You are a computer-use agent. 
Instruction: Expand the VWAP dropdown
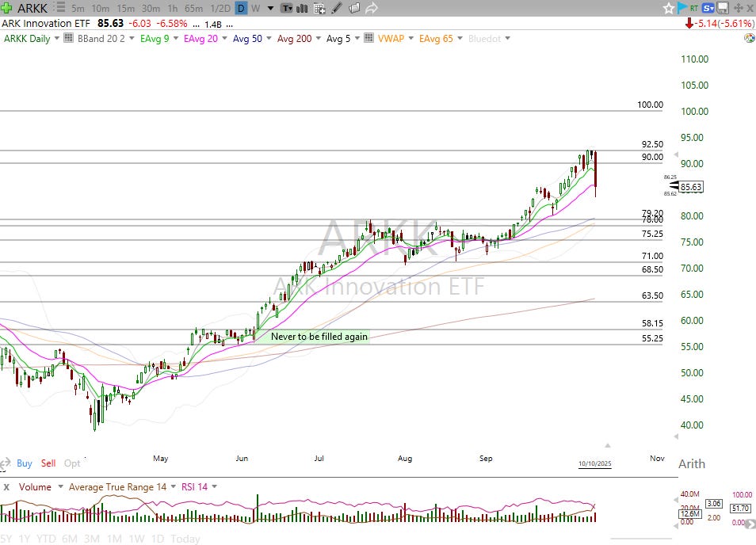[411, 38]
